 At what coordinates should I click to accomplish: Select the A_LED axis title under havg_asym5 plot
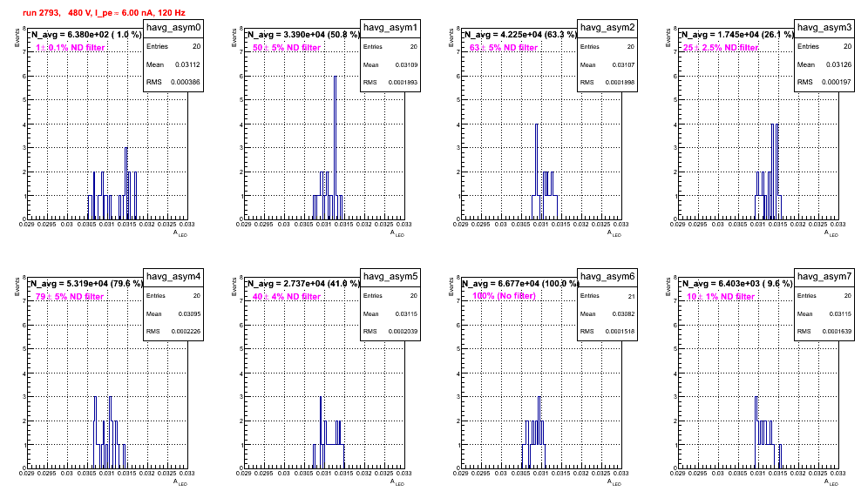tap(397, 482)
